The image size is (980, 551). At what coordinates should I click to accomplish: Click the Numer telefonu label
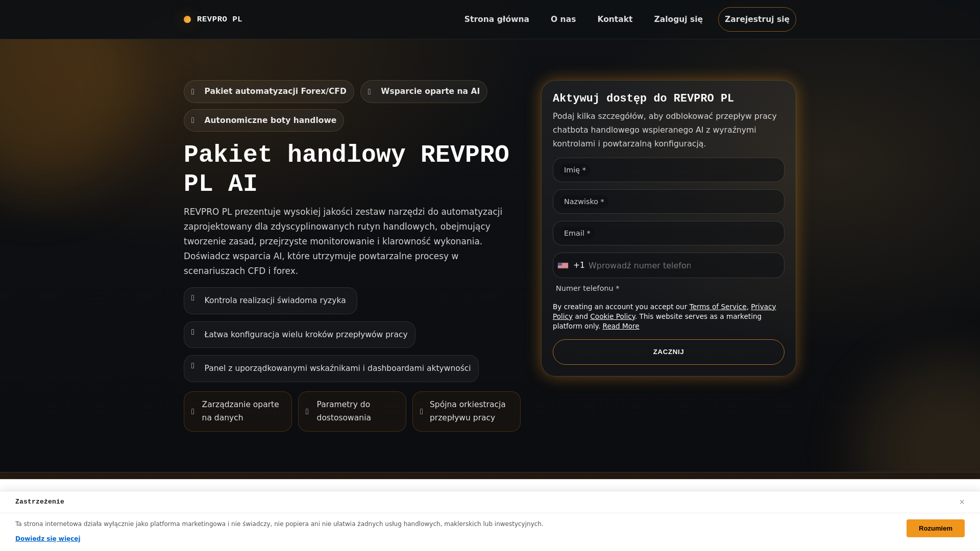coord(587,288)
